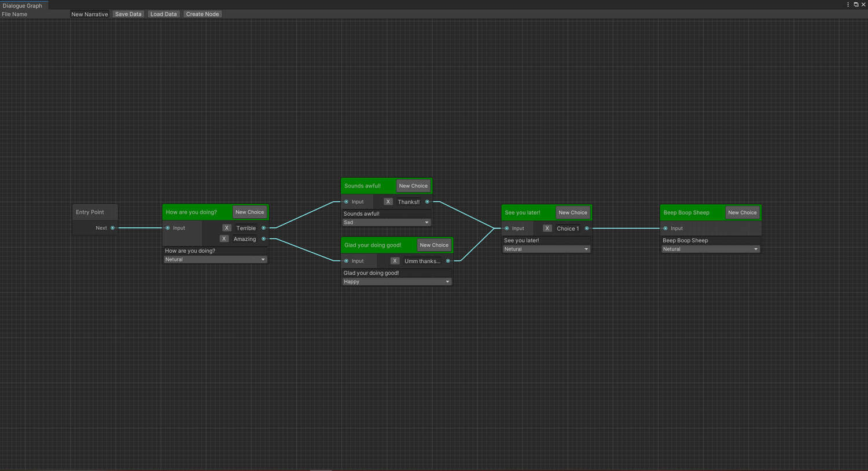Open the Happy emotion dropdown
Image resolution: width=868 pixels, height=471 pixels.
(396, 282)
